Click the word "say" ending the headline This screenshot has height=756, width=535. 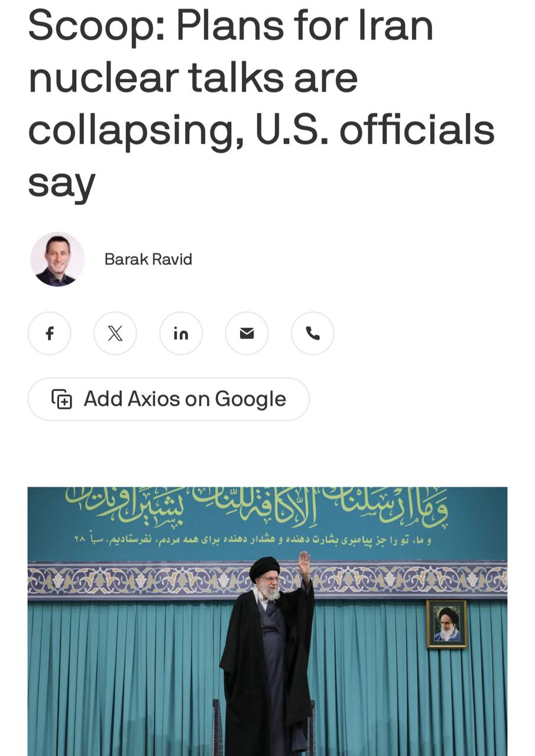coord(61,184)
